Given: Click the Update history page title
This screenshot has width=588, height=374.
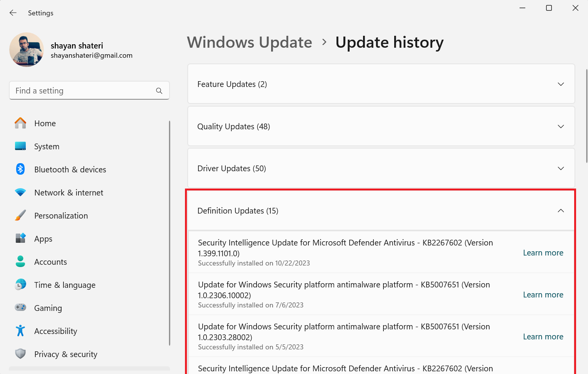Looking at the screenshot, I should (x=390, y=42).
